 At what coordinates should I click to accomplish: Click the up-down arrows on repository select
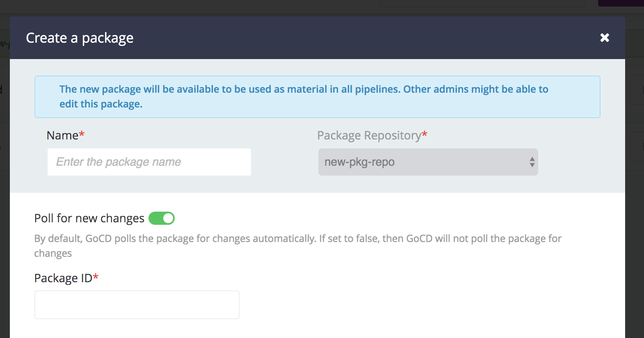pos(532,162)
